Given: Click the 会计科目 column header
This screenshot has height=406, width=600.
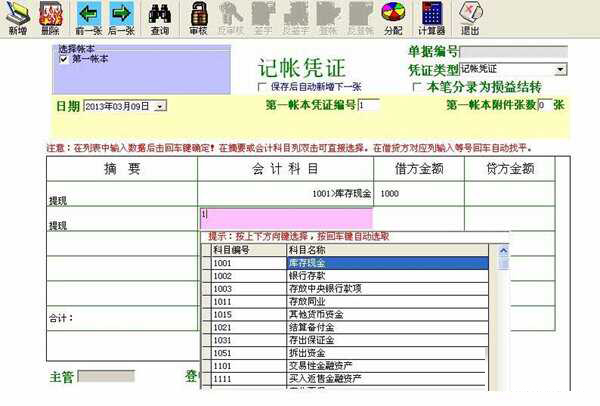Looking at the screenshot, I should pos(285,168).
